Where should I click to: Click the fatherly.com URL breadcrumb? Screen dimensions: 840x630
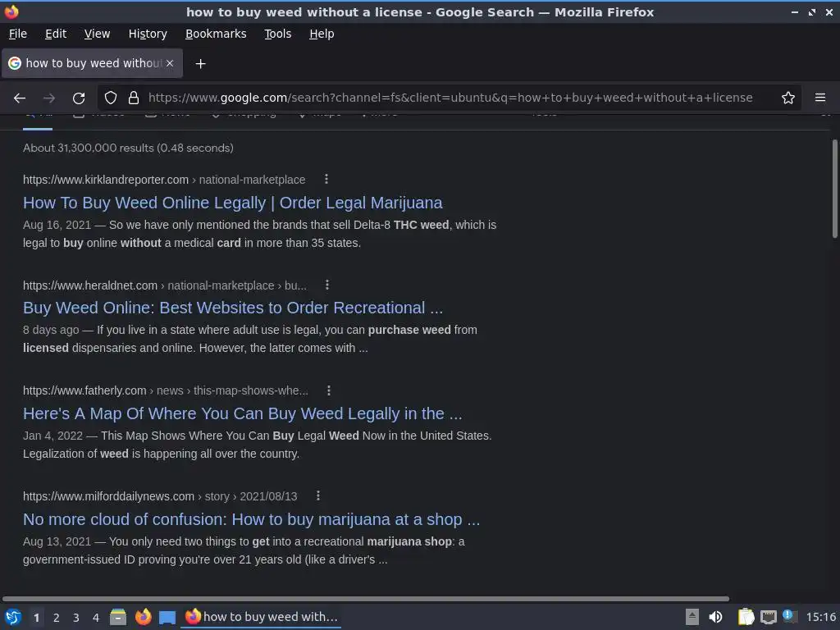pos(166,390)
